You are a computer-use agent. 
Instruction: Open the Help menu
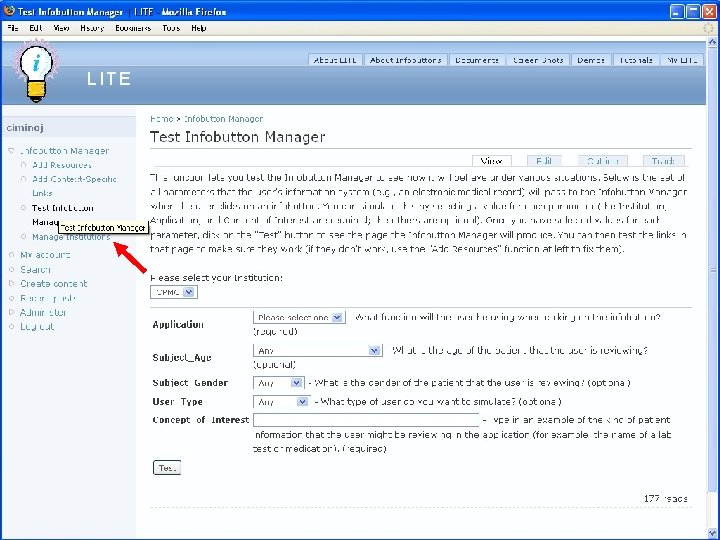click(x=198, y=28)
